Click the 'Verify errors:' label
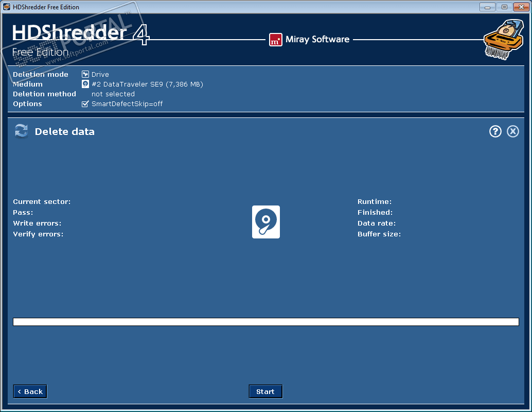Viewport: 532px width, 412px height. (39, 234)
